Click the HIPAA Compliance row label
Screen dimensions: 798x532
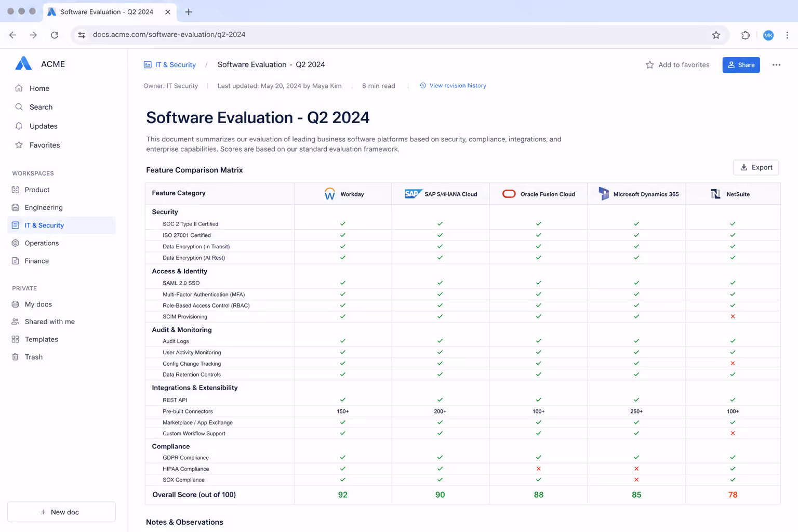pos(186,469)
